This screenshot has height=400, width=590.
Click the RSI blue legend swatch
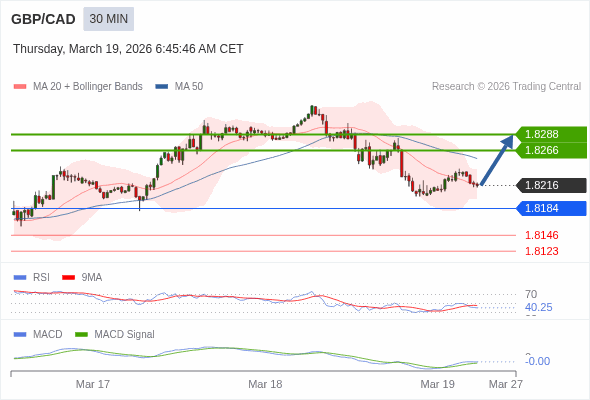pos(20,278)
